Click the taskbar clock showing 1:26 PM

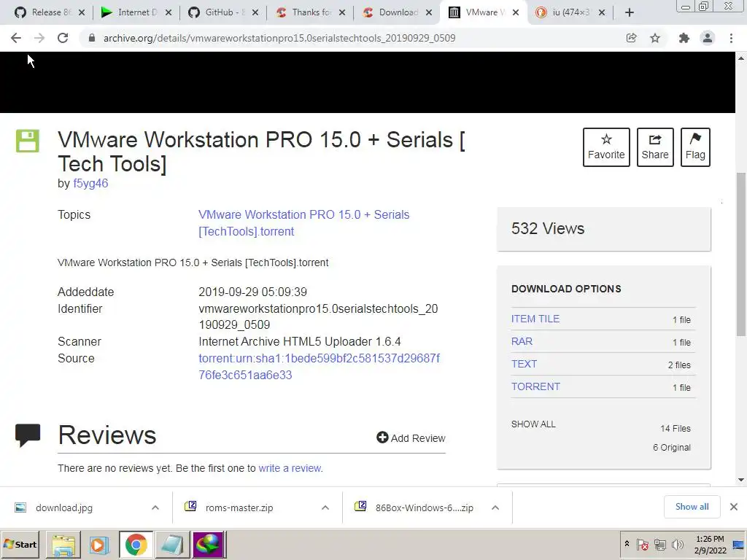click(x=710, y=544)
